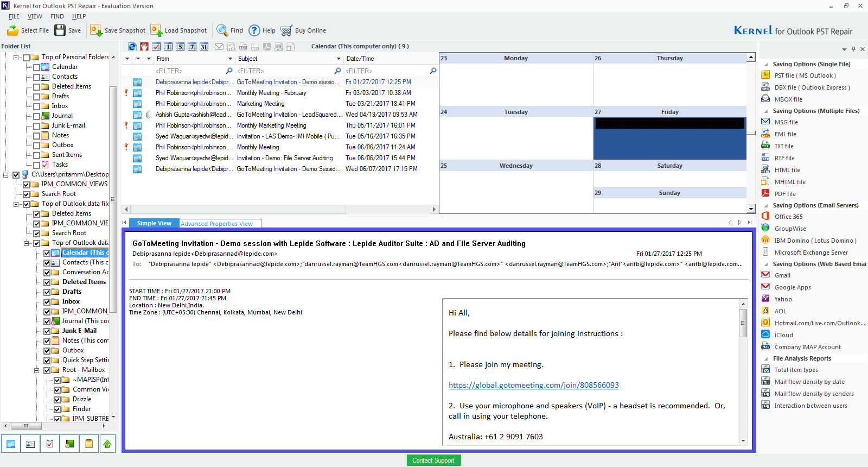This screenshot has width=868, height=467.
Task: Click the refresh globe icon above list
Action: [x=132, y=47]
